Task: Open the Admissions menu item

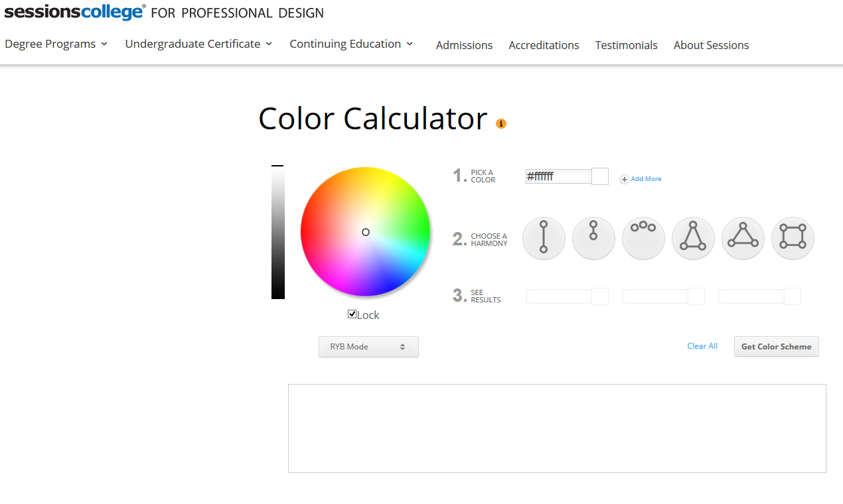Action: [464, 45]
